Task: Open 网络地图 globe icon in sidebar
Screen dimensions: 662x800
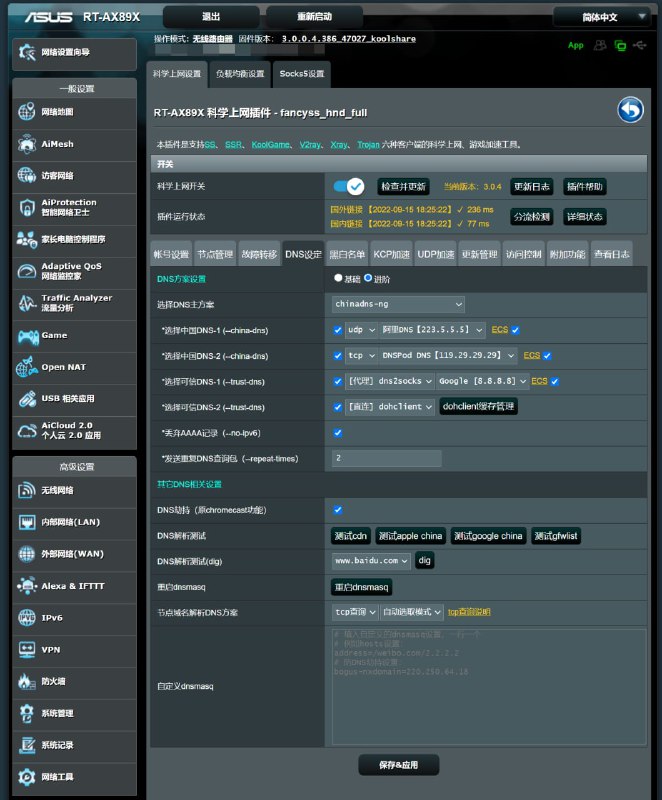Action: (27, 112)
